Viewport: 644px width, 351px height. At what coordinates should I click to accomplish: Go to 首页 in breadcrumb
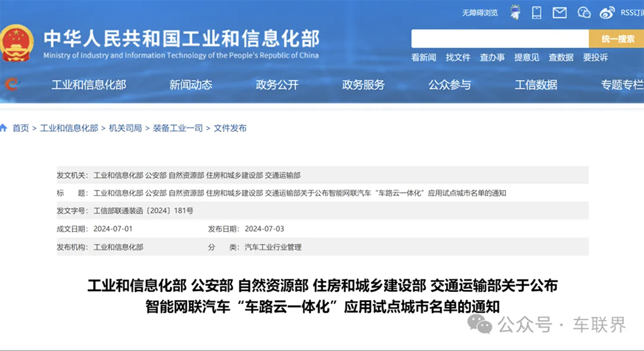point(21,128)
